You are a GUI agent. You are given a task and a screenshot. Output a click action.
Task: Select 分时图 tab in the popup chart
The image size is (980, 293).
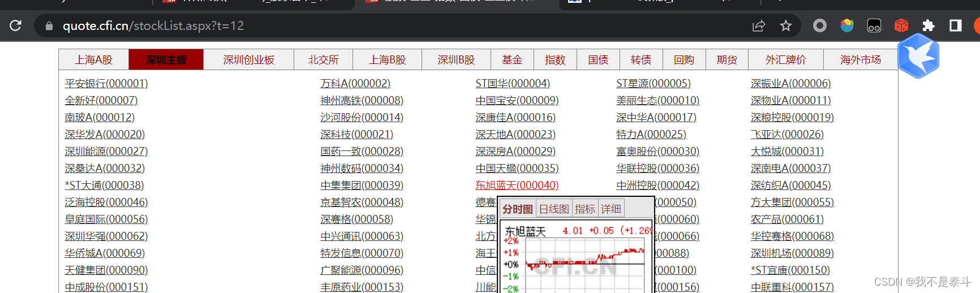[x=518, y=209]
